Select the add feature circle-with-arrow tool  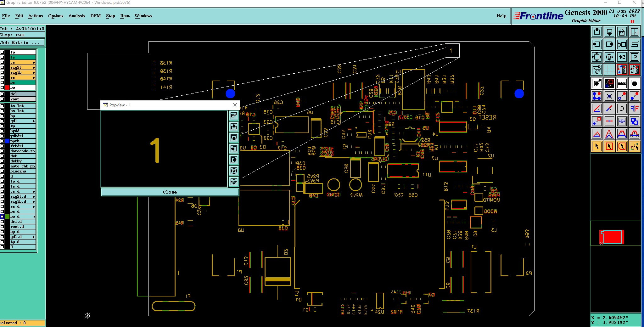(x=597, y=83)
